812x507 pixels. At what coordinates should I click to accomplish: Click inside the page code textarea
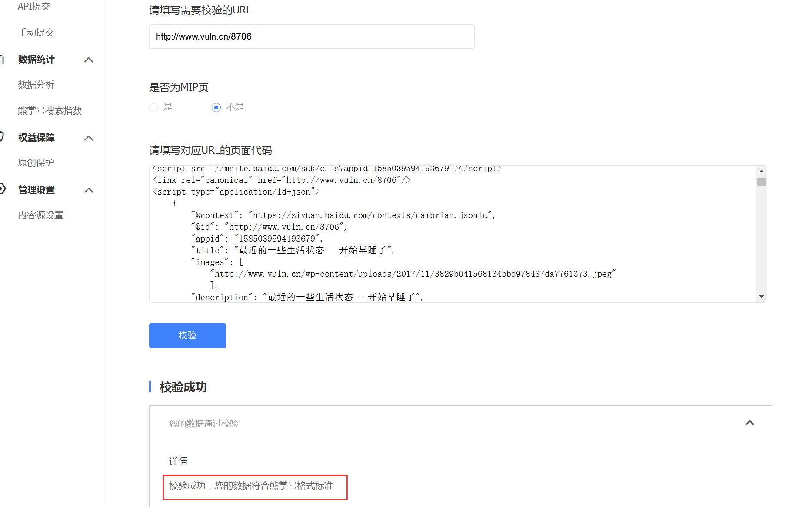pos(452,234)
